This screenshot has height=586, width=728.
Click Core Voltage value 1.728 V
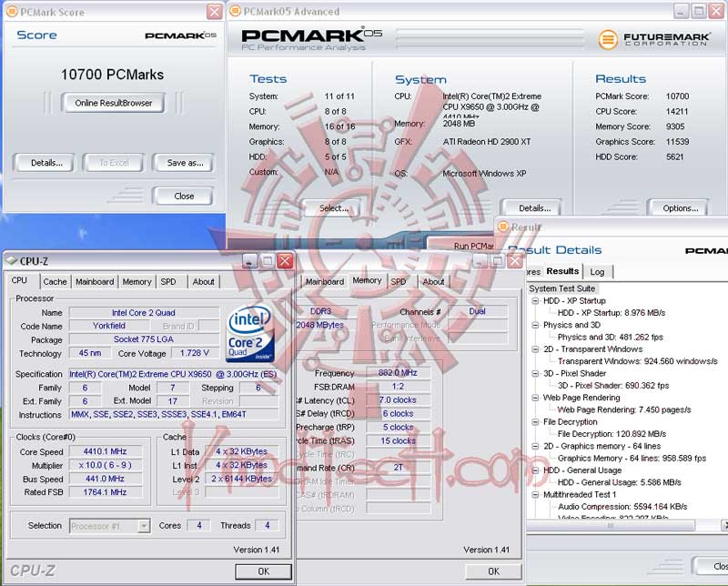click(x=194, y=353)
